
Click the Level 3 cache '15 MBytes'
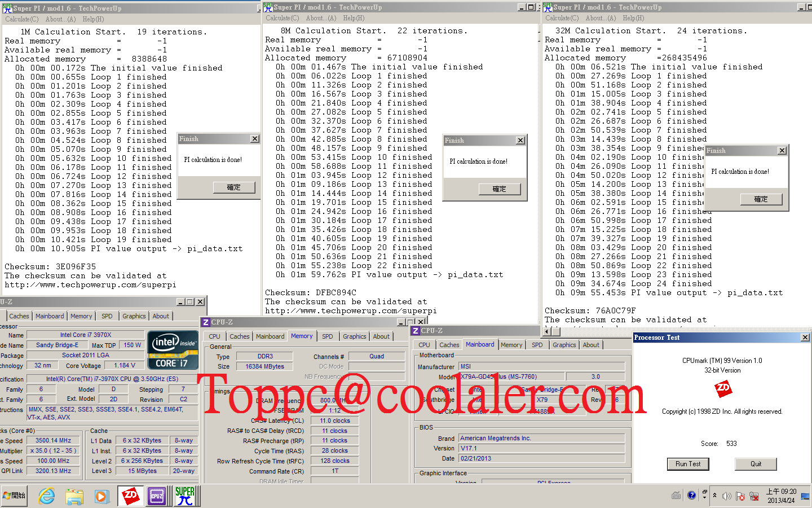(x=142, y=471)
